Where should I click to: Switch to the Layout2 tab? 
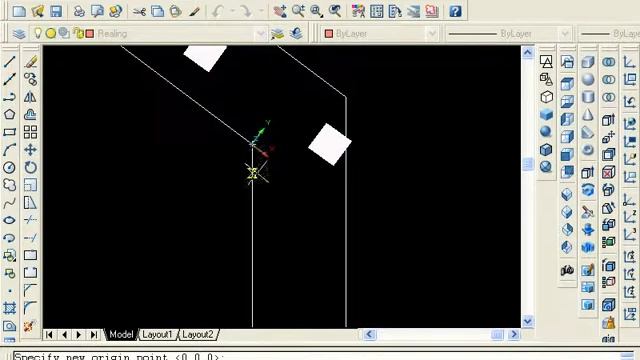(198, 334)
